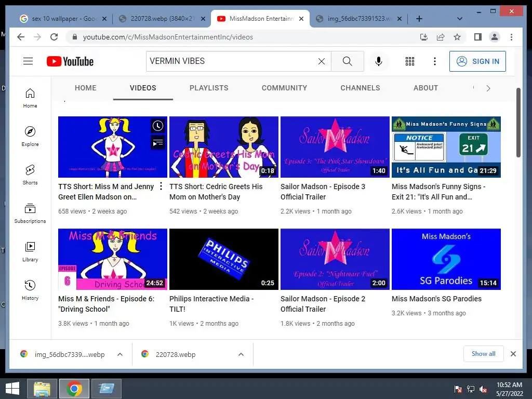Click the page vertical scrollbar
The width and height of the screenshot is (532, 399).
518,123
